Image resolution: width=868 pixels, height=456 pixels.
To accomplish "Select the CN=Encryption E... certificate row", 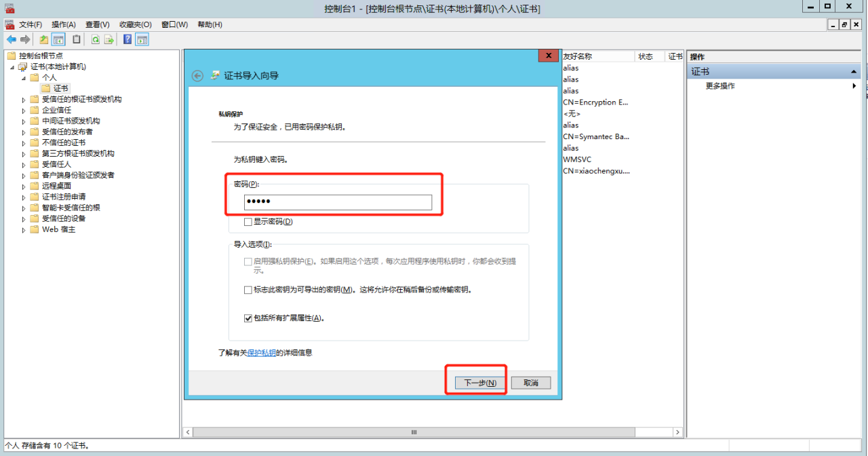I will click(597, 102).
